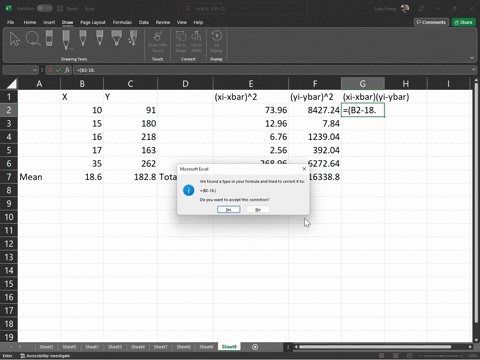Toggle the AutoSave switch
This screenshot has width=480, height=360.
click(44, 8)
